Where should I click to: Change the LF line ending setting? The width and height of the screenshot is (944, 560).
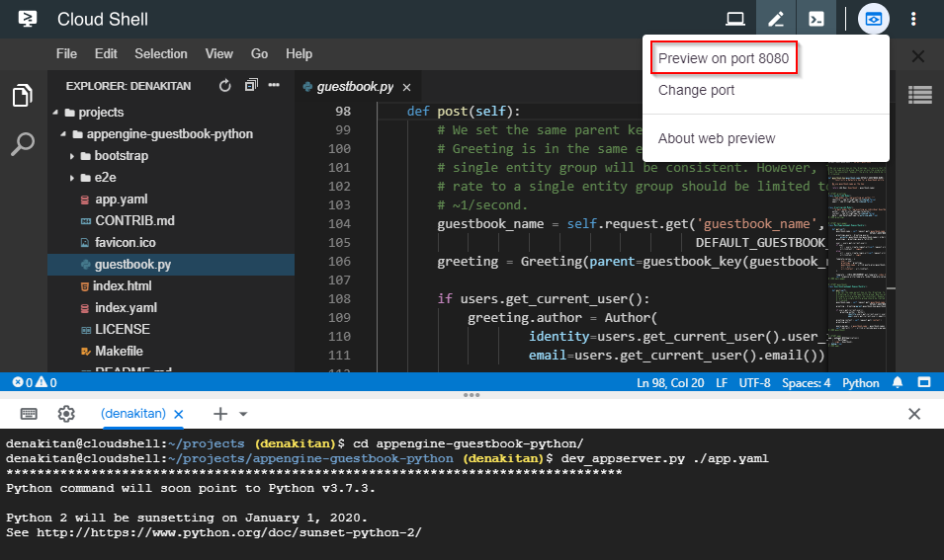(722, 383)
